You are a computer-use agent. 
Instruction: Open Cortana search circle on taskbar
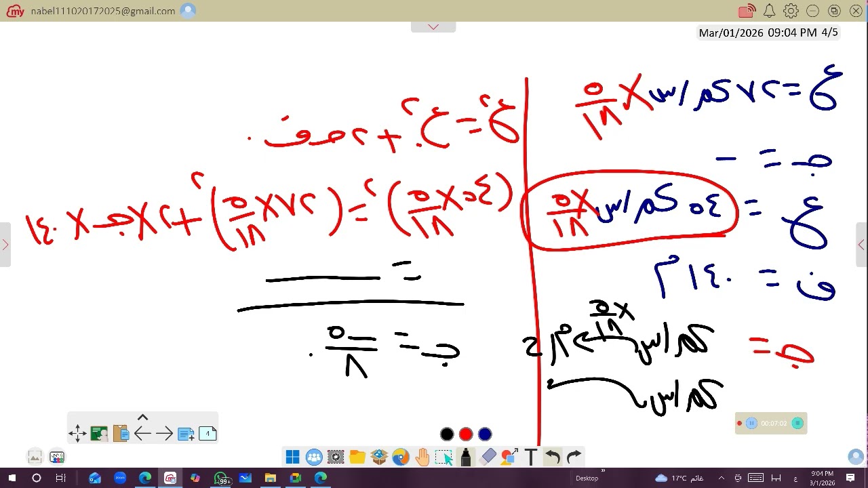click(37, 478)
